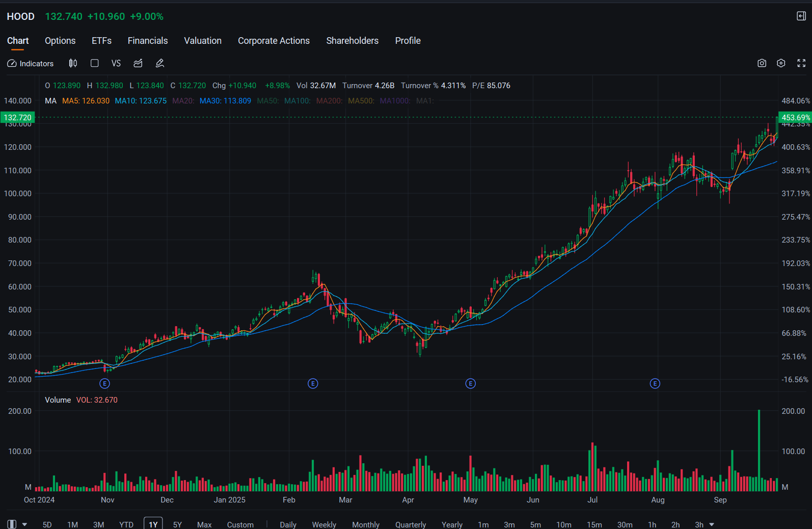Select the 1m interval
Viewport: 812px width, 529px height.
(483, 524)
